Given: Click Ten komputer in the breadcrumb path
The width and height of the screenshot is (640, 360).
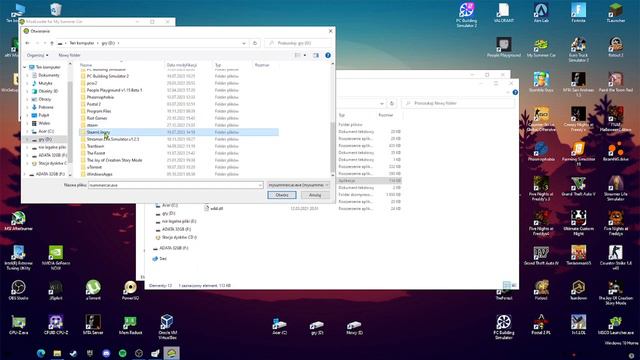Looking at the screenshot, I should point(82,43).
